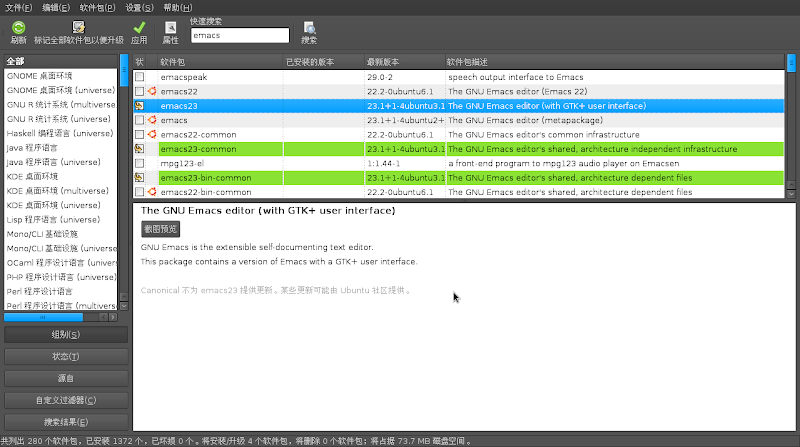
Task: Click the category list scroll-right arrow
Action: (113, 317)
